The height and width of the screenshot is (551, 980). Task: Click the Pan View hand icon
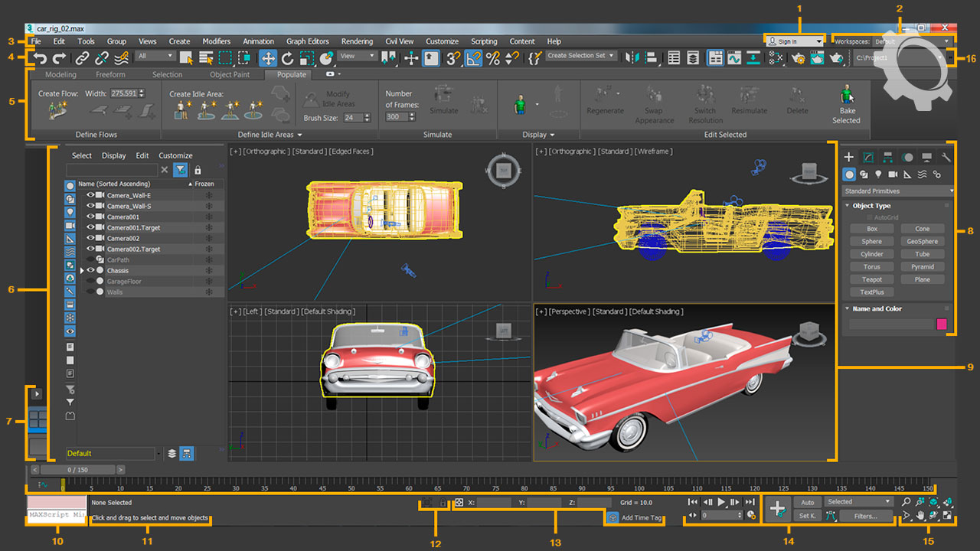pos(920,516)
